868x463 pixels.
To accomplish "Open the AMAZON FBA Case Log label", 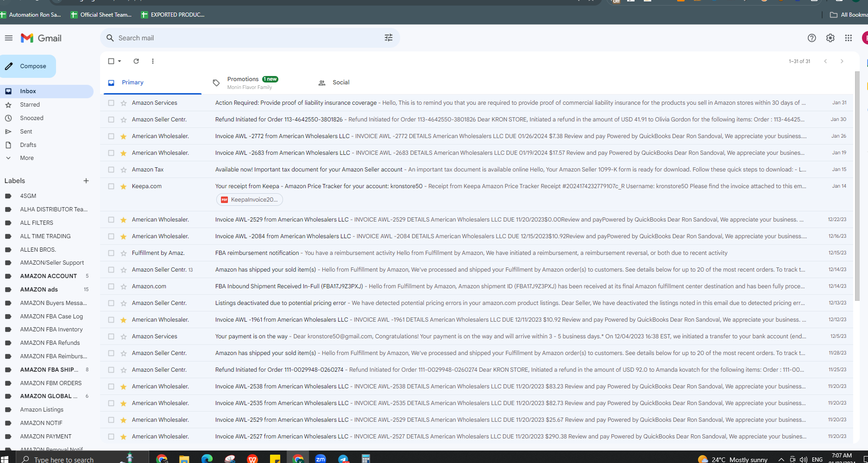I will click(x=51, y=317).
